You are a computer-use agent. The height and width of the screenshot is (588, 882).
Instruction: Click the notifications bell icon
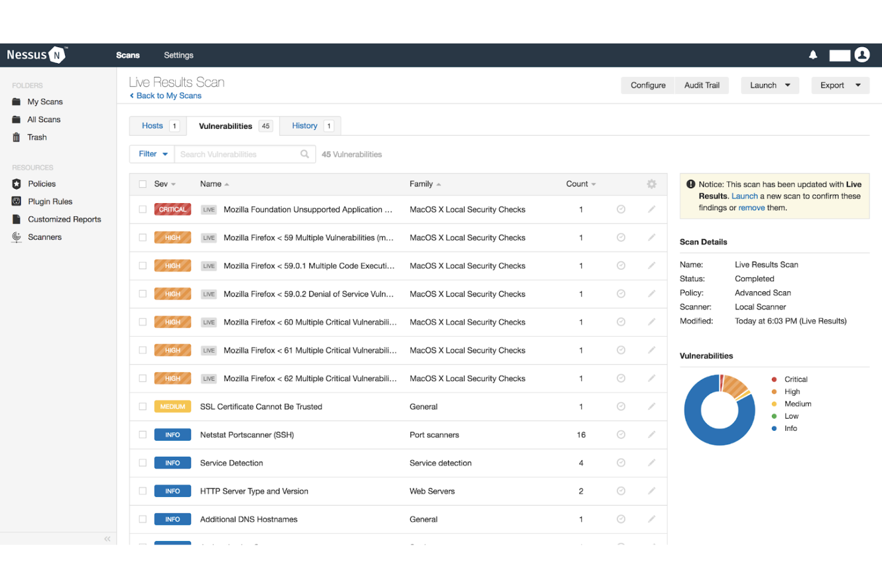pyautogui.click(x=813, y=55)
